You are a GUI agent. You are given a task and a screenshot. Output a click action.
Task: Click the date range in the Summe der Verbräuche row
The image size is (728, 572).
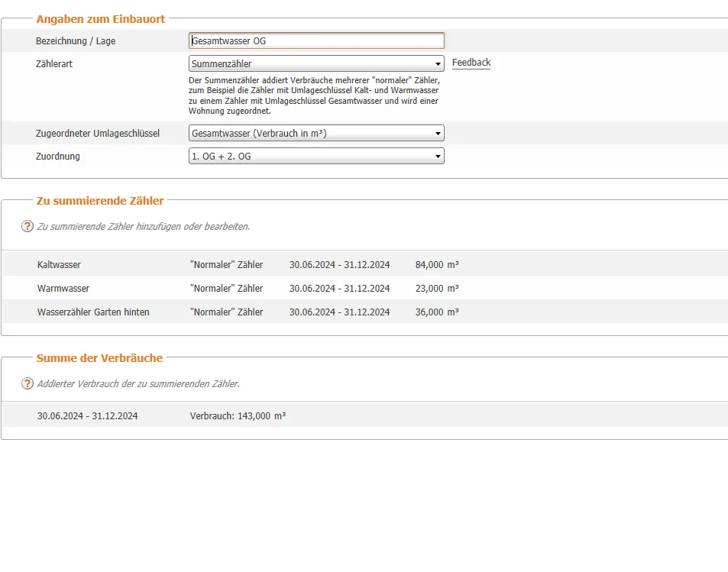(87, 416)
